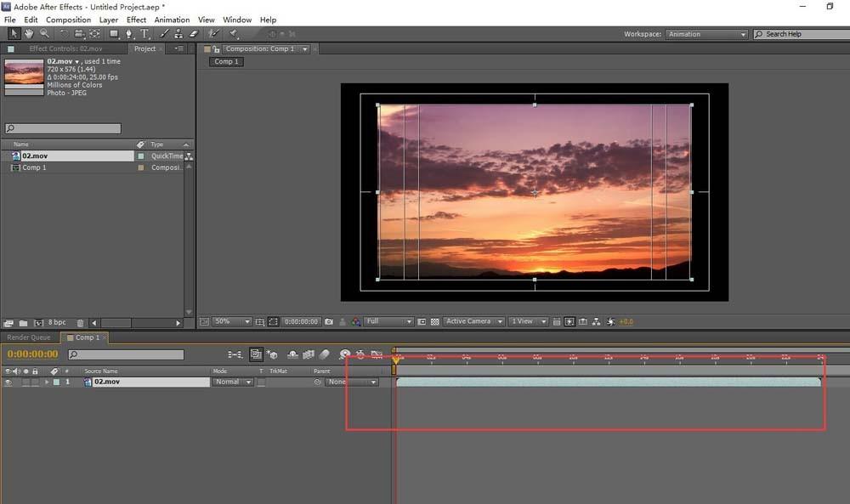The width and height of the screenshot is (850, 504).
Task: Toggle the Preserve Underlying Transparency box for 02.mov
Action: pos(261,382)
